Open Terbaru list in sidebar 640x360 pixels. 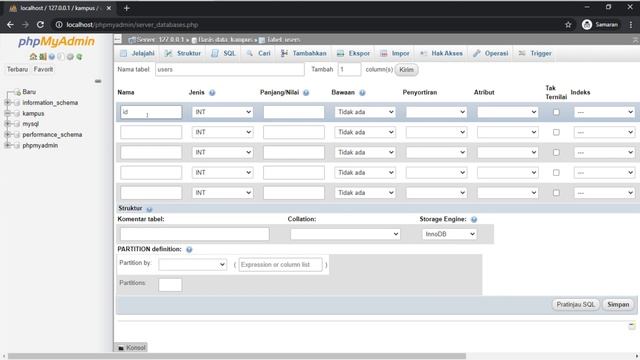click(18, 69)
